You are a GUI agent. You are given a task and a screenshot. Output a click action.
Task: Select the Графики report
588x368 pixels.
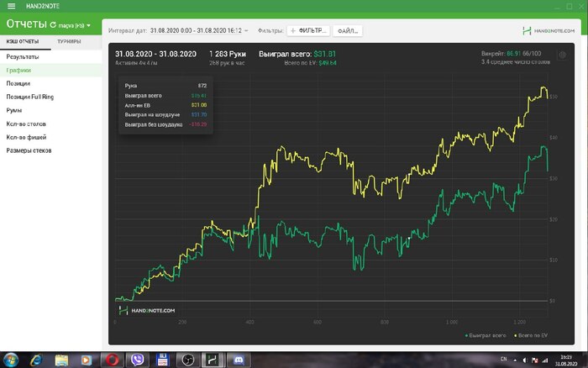click(x=50, y=70)
